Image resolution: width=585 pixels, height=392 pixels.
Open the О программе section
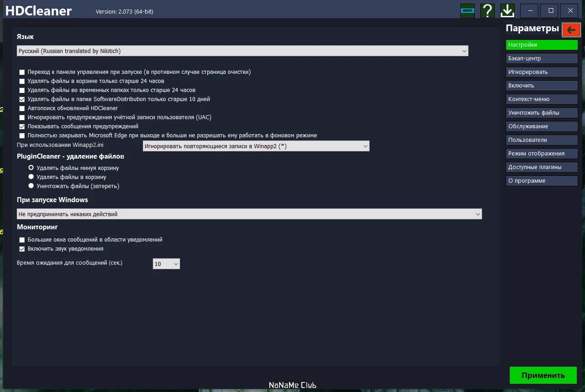[542, 181]
